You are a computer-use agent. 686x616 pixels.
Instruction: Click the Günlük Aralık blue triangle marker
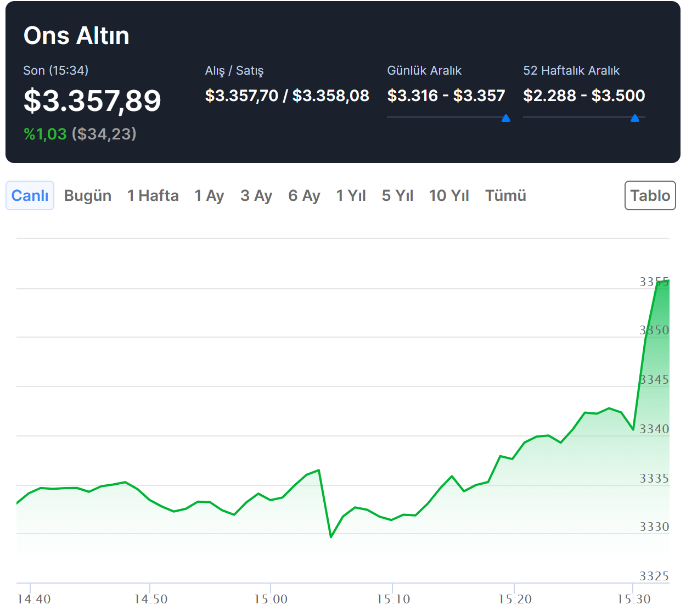[506, 118]
